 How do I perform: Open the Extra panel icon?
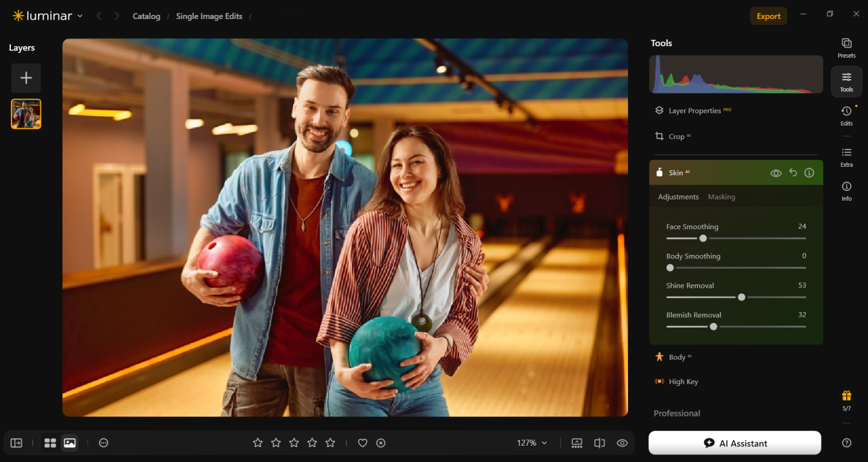tap(846, 157)
